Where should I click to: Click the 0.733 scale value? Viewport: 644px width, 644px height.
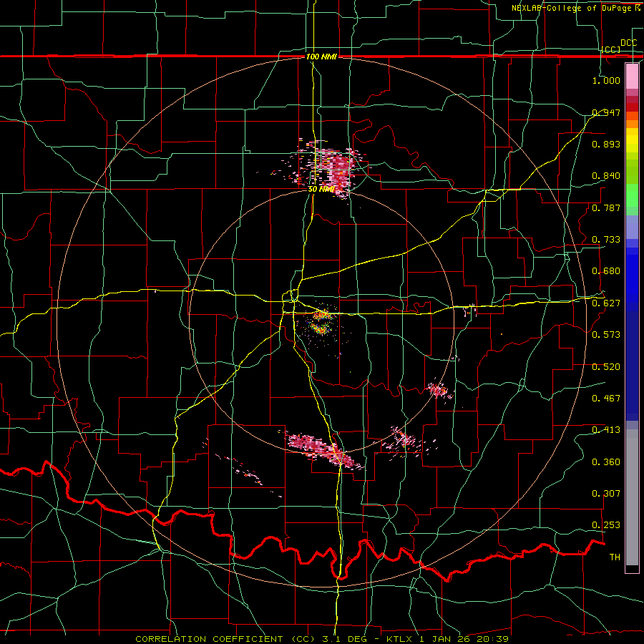pos(606,239)
